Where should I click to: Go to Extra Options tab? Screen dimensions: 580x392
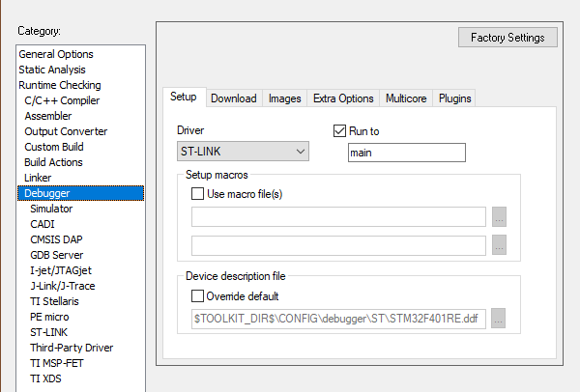tap(343, 98)
